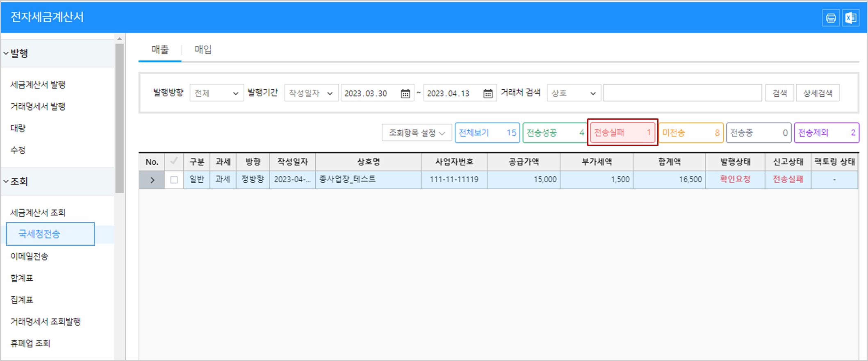868x361 pixels.
Task: Collapse the 조회 sidebar section
Action: 6,181
